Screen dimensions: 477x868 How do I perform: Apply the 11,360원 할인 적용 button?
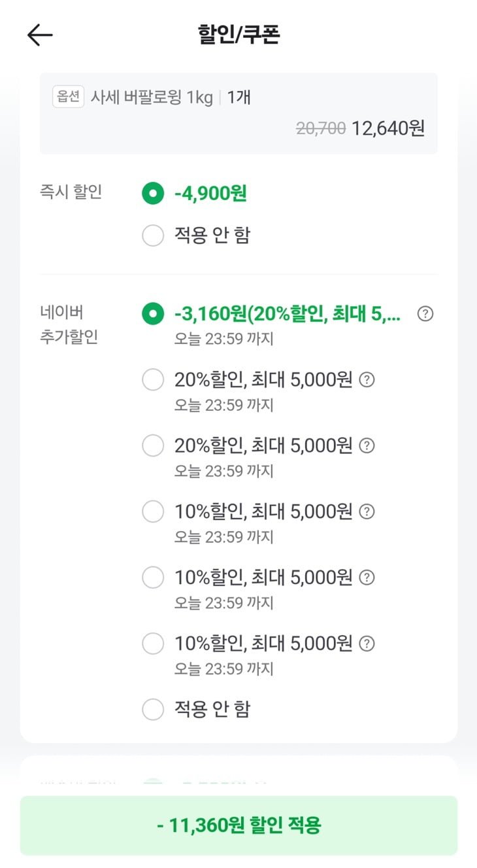coord(238,825)
